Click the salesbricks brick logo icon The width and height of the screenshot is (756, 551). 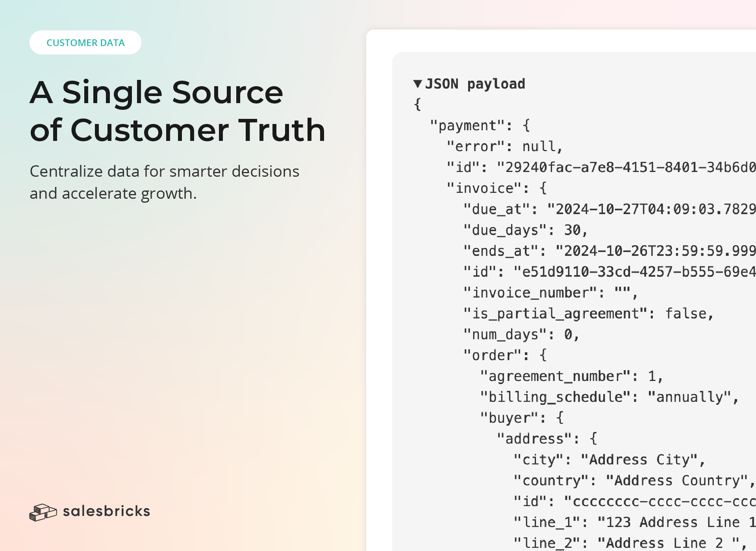(x=43, y=512)
